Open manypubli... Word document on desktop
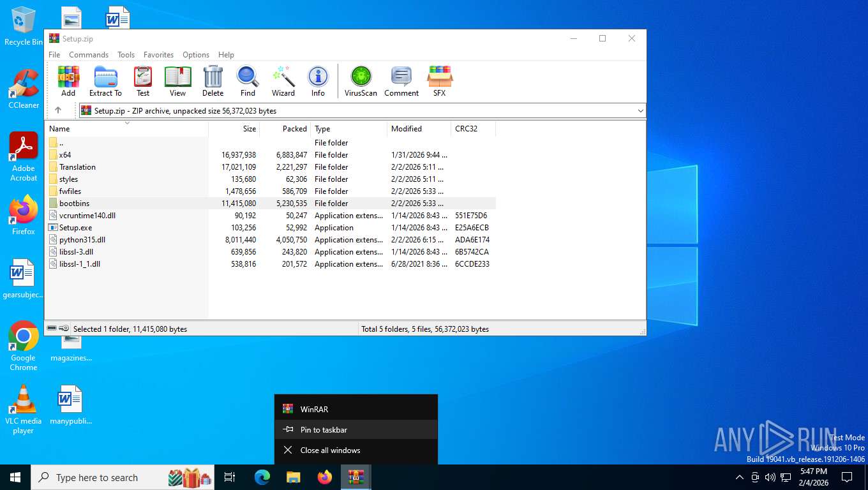Viewport: 868px width, 490px height. pos(71,405)
